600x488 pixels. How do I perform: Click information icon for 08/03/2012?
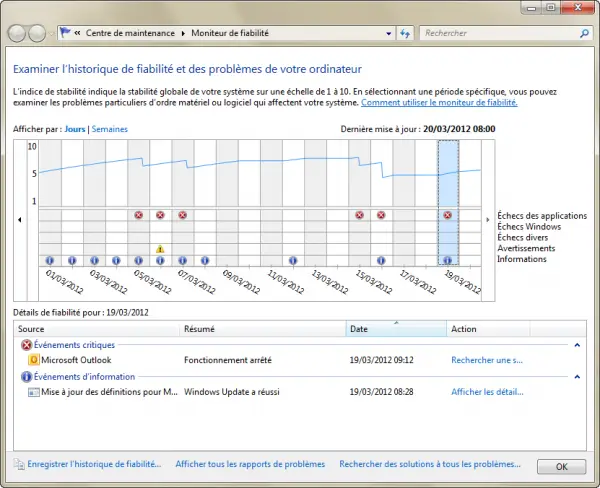(205, 261)
